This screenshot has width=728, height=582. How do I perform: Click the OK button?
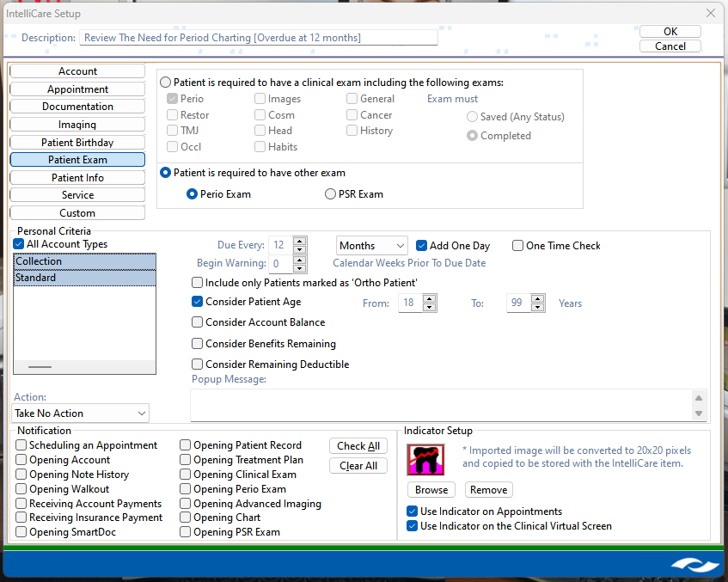click(670, 31)
